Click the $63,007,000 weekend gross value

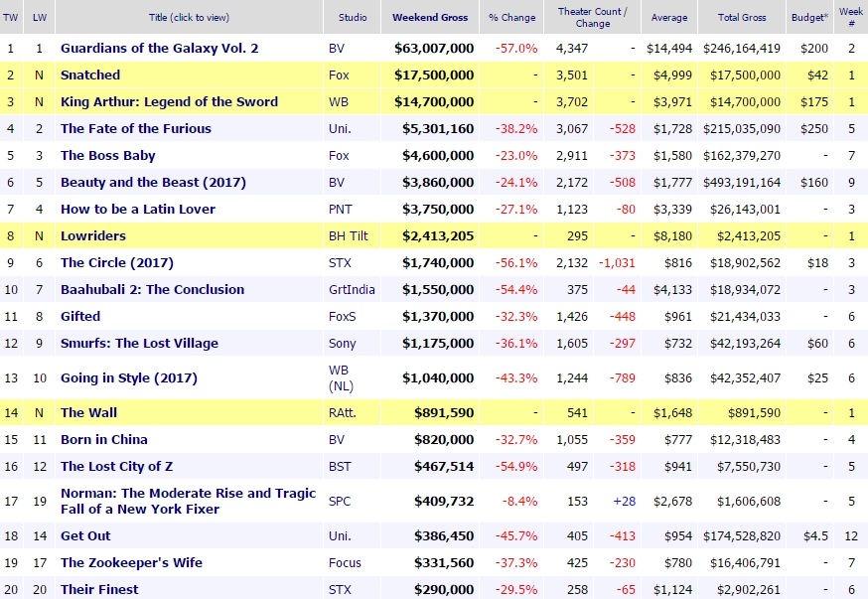point(434,48)
